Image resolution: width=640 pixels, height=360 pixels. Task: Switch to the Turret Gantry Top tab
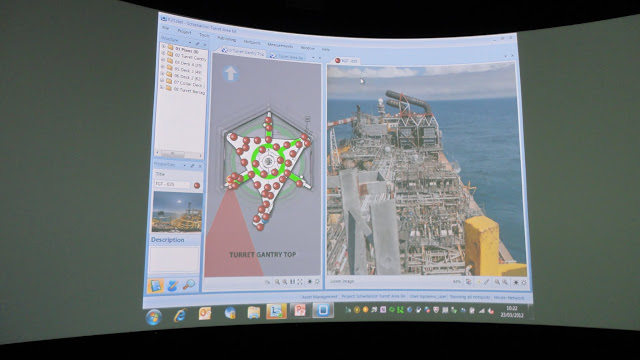tap(243, 52)
